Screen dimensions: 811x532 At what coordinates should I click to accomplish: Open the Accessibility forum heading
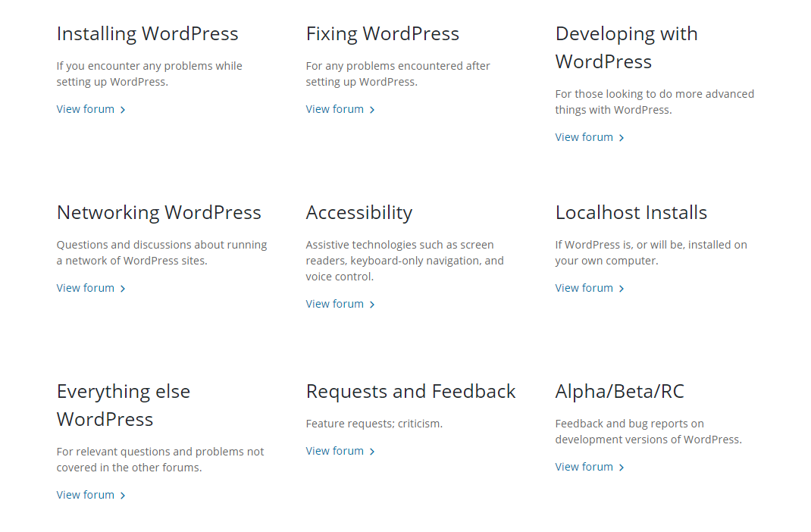click(359, 213)
